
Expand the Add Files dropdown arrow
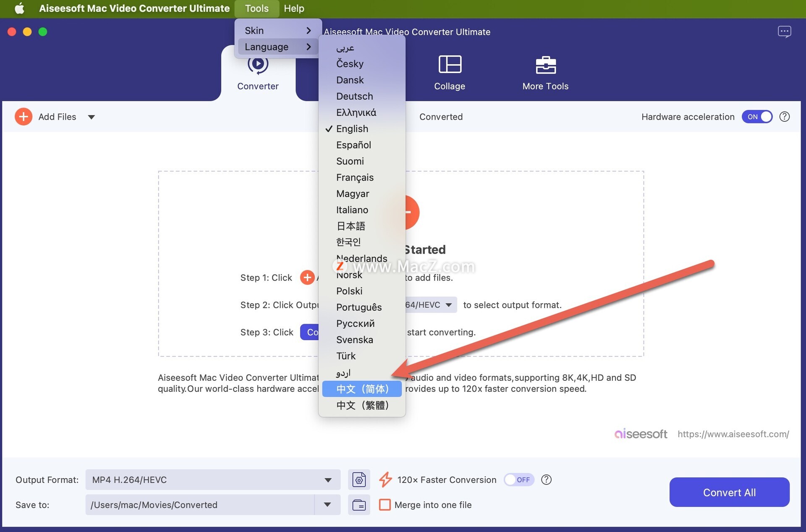coord(91,117)
